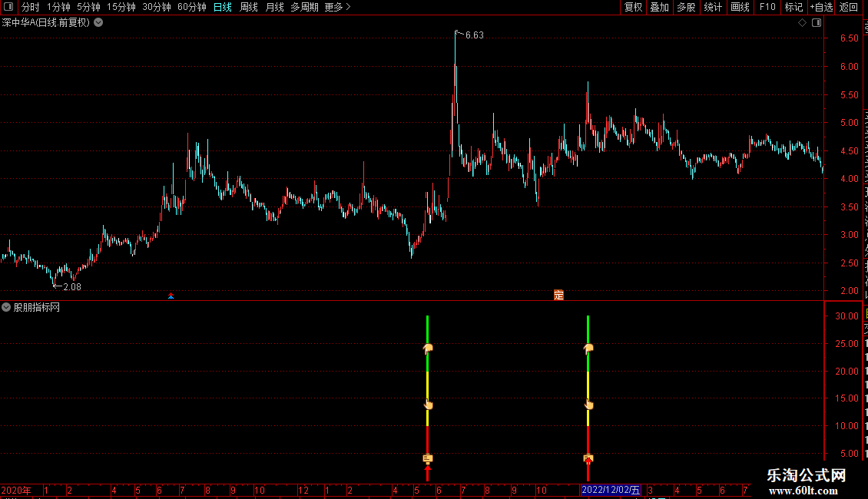The width and height of the screenshot is (868, 499).
Task: Click the blue-red arrow marker under price chart
Action: [x=171, y=296]
